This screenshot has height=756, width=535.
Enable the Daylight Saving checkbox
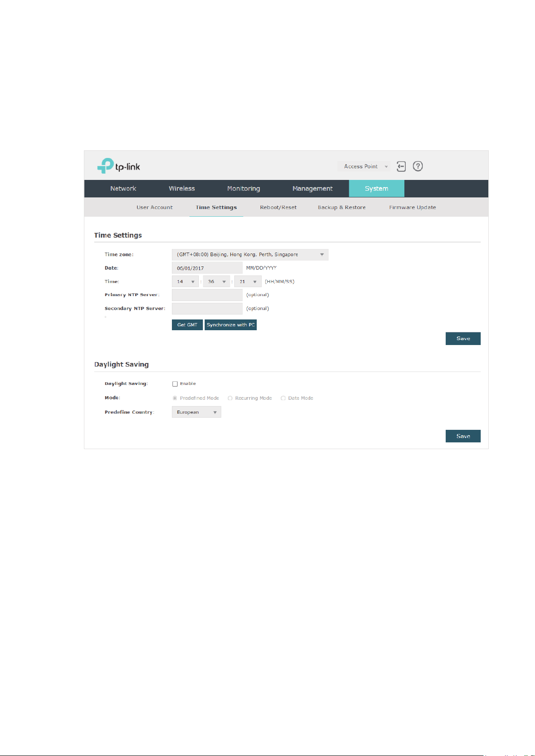175,384
